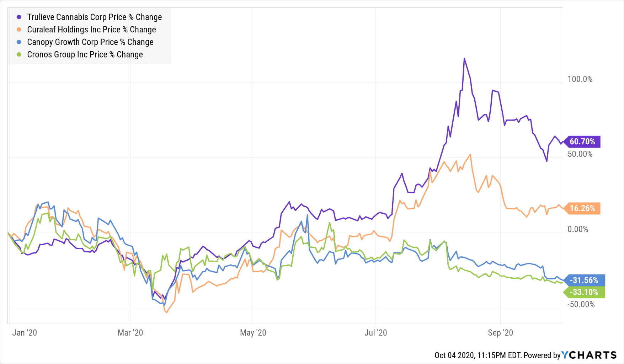Select Trulieve Cannabis Corp Price % Change label

point(94,17)
